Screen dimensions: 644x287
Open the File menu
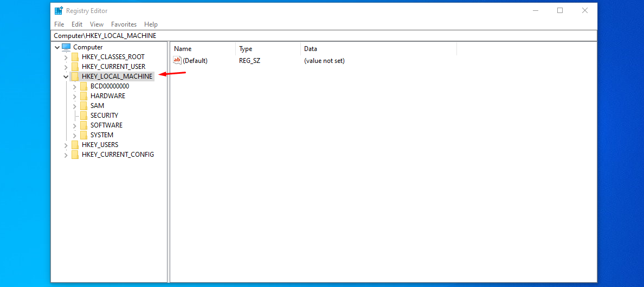[59, 24]
